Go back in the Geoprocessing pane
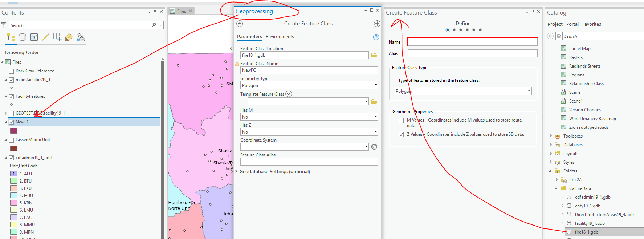644x239 pixels. 240,24
